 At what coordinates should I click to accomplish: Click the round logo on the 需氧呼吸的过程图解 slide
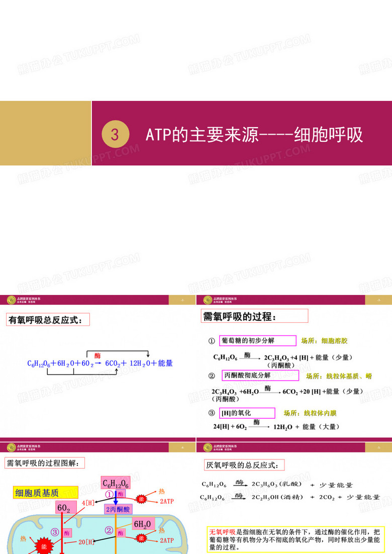click(x=11, y=447)
